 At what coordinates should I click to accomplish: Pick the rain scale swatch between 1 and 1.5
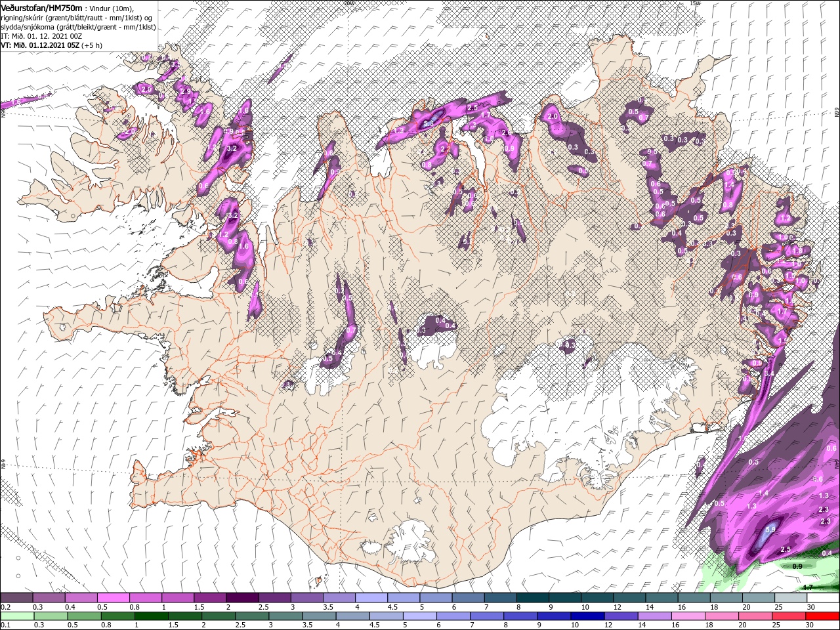coord(152,616)
